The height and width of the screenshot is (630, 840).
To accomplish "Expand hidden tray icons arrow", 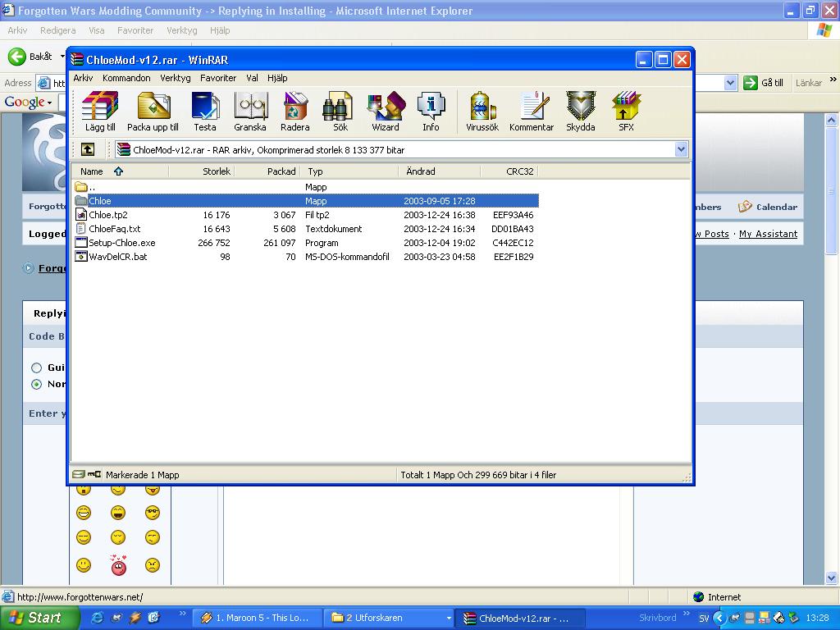I will pyautogui.click(x=719, y=618).
